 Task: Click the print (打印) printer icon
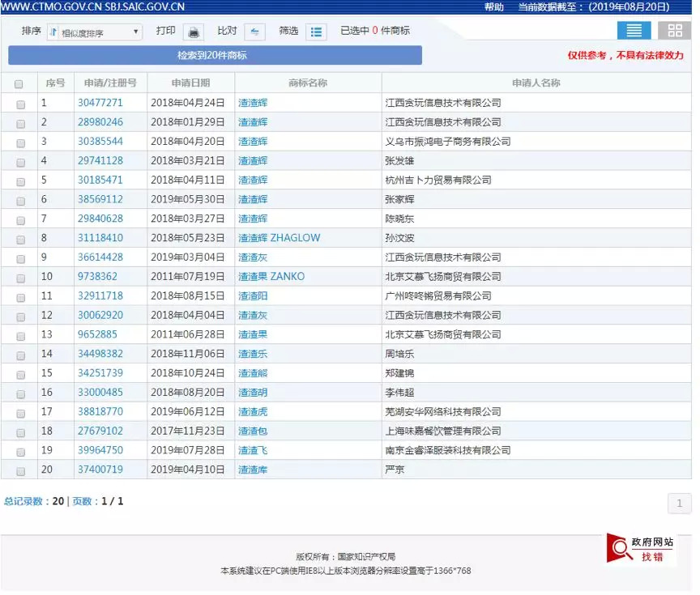(x=194, y=32)
